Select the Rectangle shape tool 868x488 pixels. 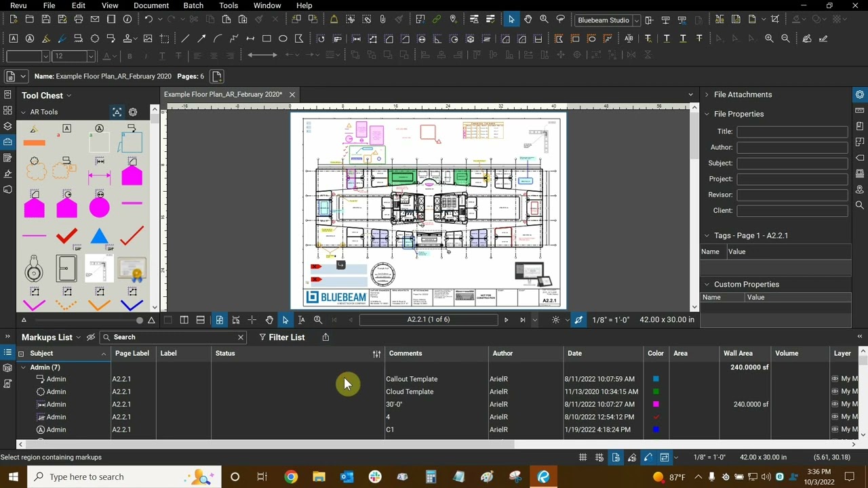(x=267, y=39)
